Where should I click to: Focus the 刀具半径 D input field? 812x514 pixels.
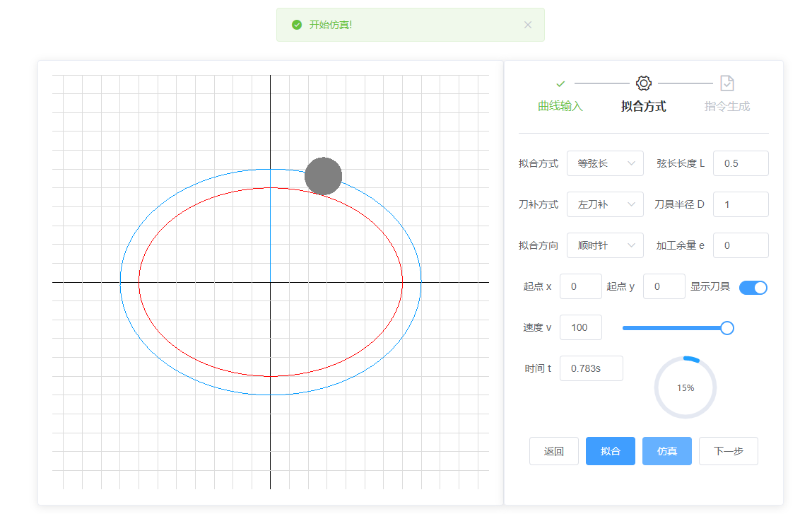(x=740, y=204)
